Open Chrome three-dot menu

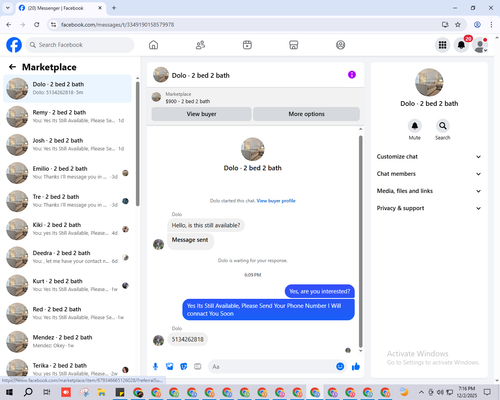[x=491, y=24]
